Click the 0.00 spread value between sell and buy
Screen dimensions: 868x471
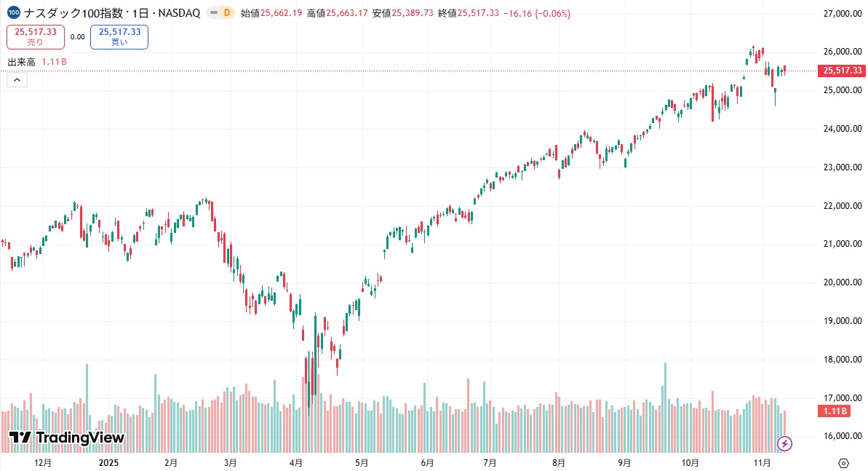77,36
